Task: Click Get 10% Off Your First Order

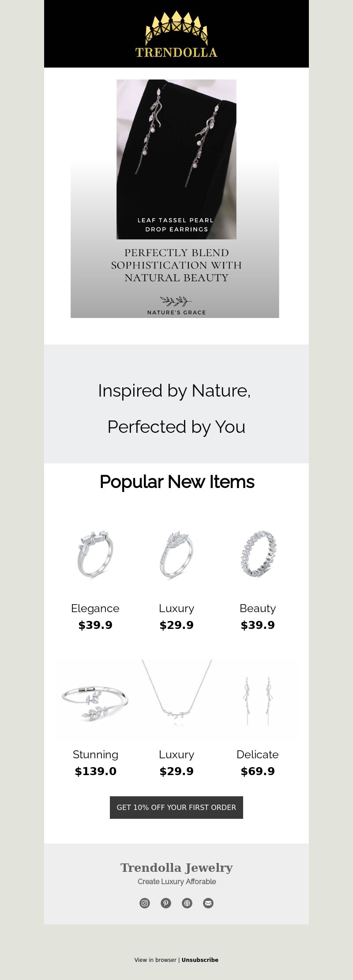Action: (x=176, y=807)
